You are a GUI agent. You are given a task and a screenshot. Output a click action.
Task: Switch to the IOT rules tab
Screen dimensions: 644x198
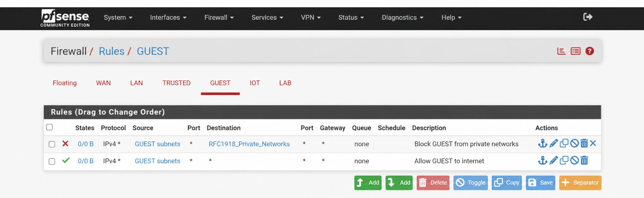[x=255, y=83]
